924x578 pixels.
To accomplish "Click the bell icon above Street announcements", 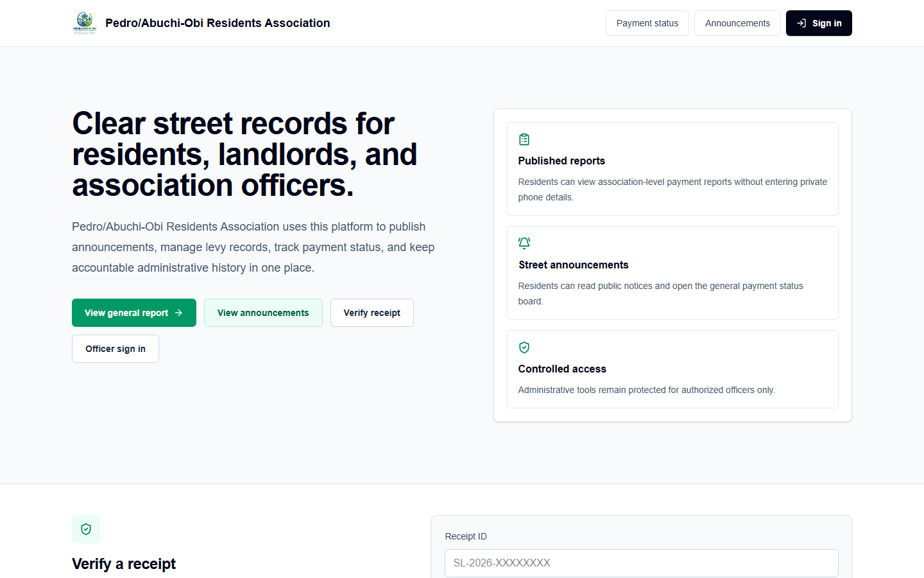I will (524, 243).
